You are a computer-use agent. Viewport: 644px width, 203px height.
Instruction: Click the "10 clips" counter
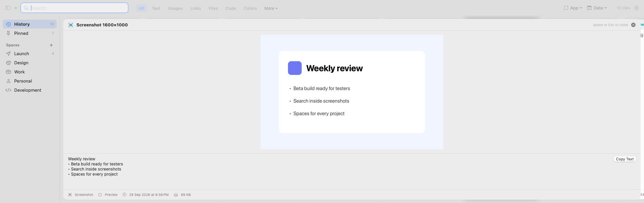click(623, 8)
